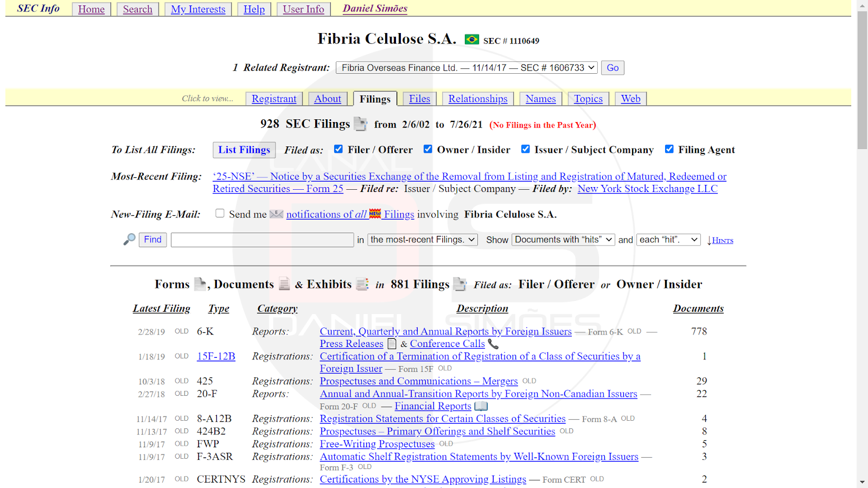Toggle the Filing Agent checkbox
Screen dimensions: 868x488
pyautogui.click(x=669, y=149)
